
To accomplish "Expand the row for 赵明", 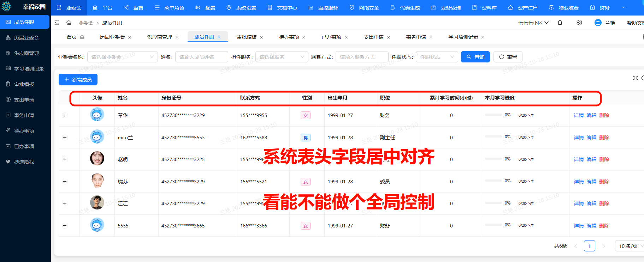I will point(65,159).
